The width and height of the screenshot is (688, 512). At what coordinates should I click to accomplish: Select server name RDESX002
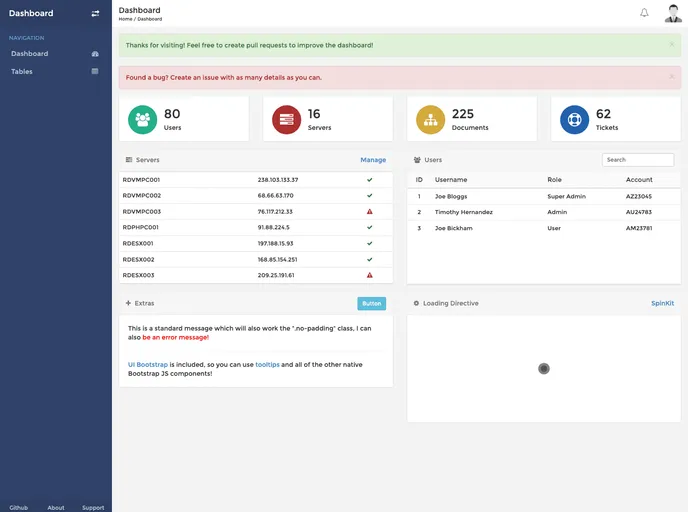pos(138,260)
